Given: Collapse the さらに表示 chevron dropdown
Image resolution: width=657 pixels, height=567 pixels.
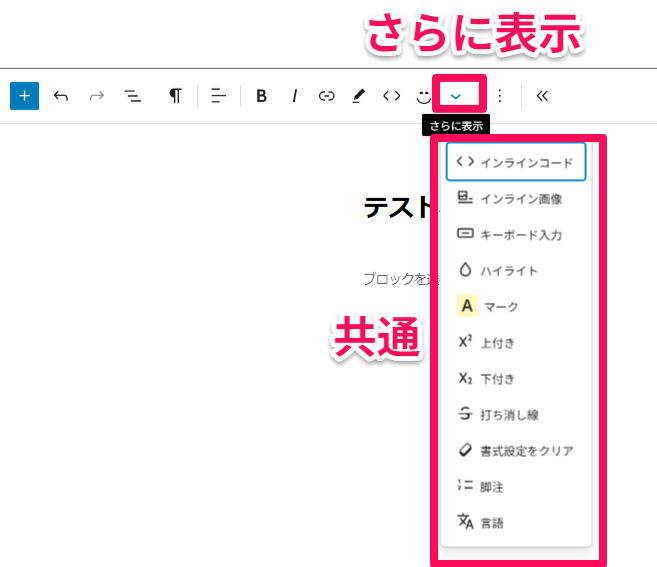Looking at the screenshot, I should [x=456, y=96].
